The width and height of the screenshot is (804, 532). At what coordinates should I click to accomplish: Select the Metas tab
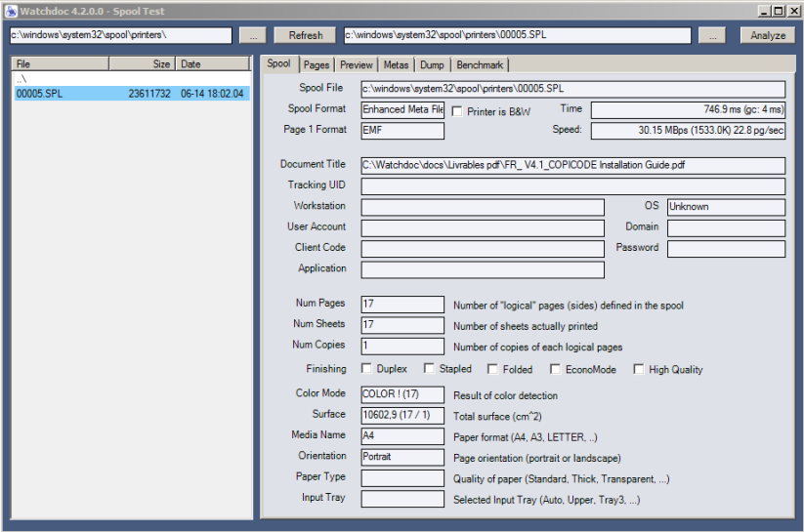coord(396,65)
